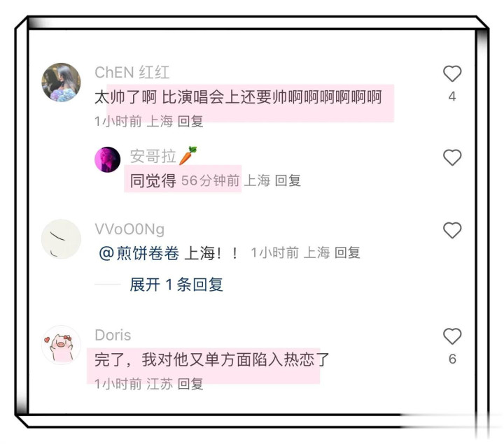The image size is (504, 444).
Task: Reply to 安哥拉 using 回复
Action: coord(288,180)
